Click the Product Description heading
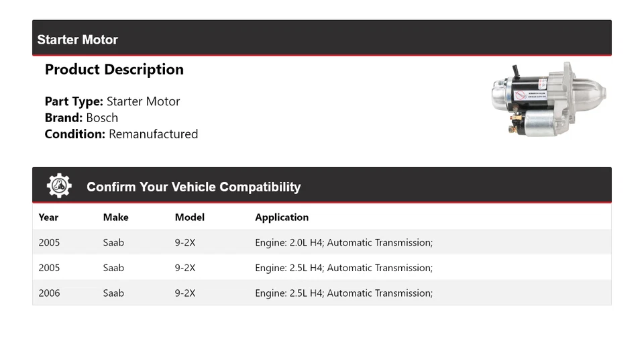Screen dimensions: 644x347 coord(114,70)
